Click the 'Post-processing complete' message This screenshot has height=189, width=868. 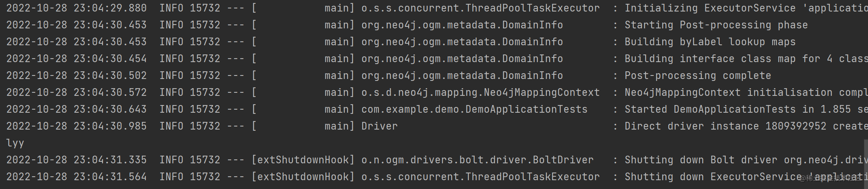point(698,76)
